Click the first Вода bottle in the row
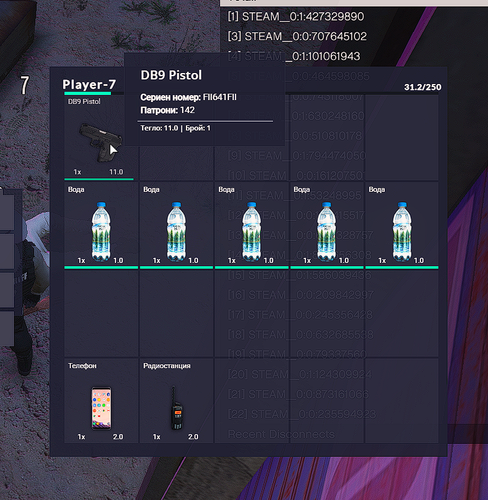The height and width of the screenshot is (500, 488). [101, 231]
